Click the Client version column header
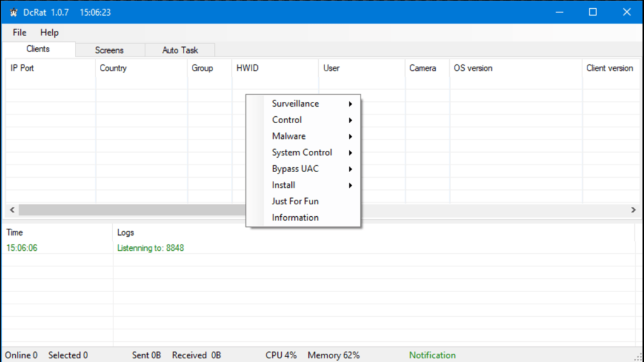Image resolution: width=644 pixels, height=362 pixels. 611,68
